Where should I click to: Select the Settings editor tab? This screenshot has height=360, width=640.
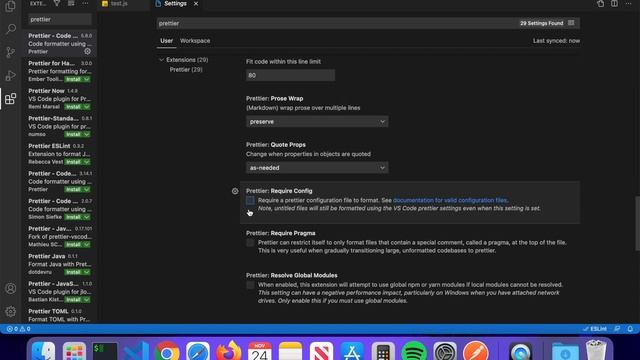[176, 4]
